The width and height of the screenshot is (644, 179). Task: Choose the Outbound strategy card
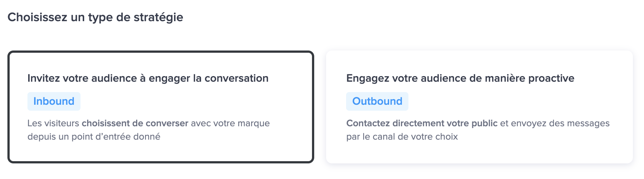pos(479,107)
